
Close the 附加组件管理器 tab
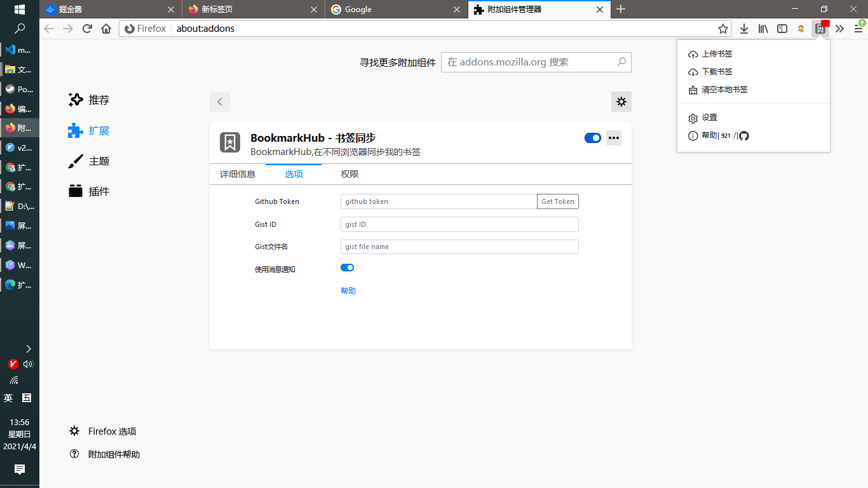coord(600,10)
